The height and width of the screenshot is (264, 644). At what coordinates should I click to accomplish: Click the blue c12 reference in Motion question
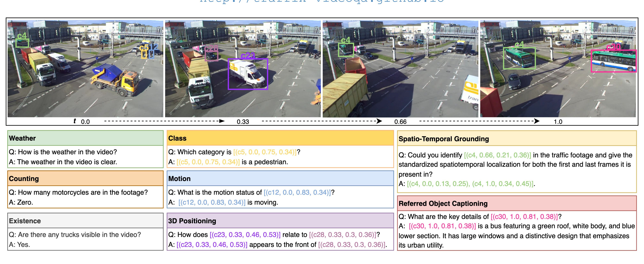coord(297,192)
